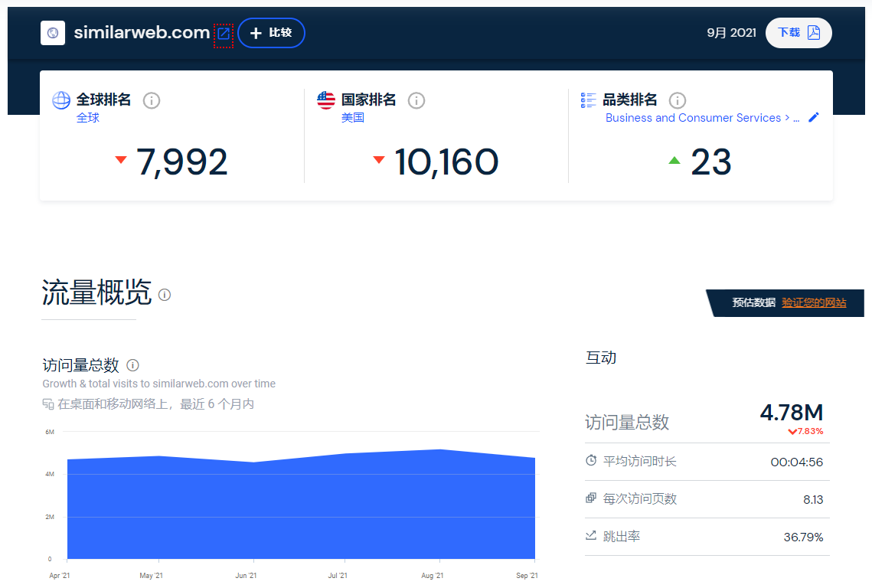This screenshot has height=588, width=872.
Task: Click the similarweb.com site logo icon
Action: click(x=52, y=33)
